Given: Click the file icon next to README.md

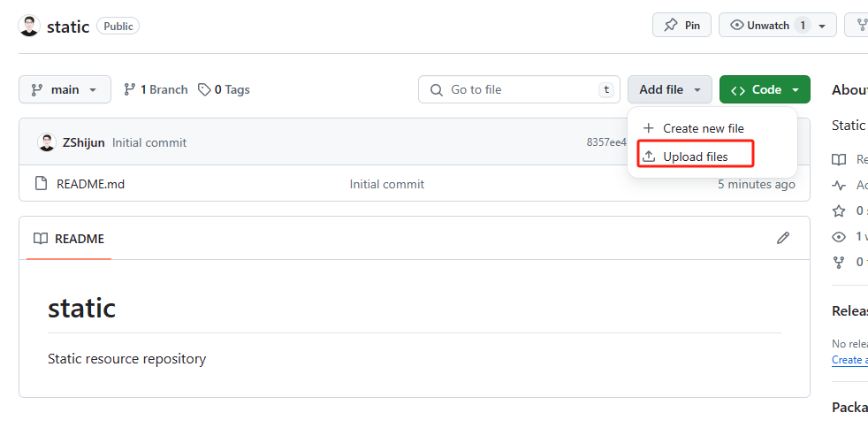Looking at the screenshot, I should click(41, 183).
